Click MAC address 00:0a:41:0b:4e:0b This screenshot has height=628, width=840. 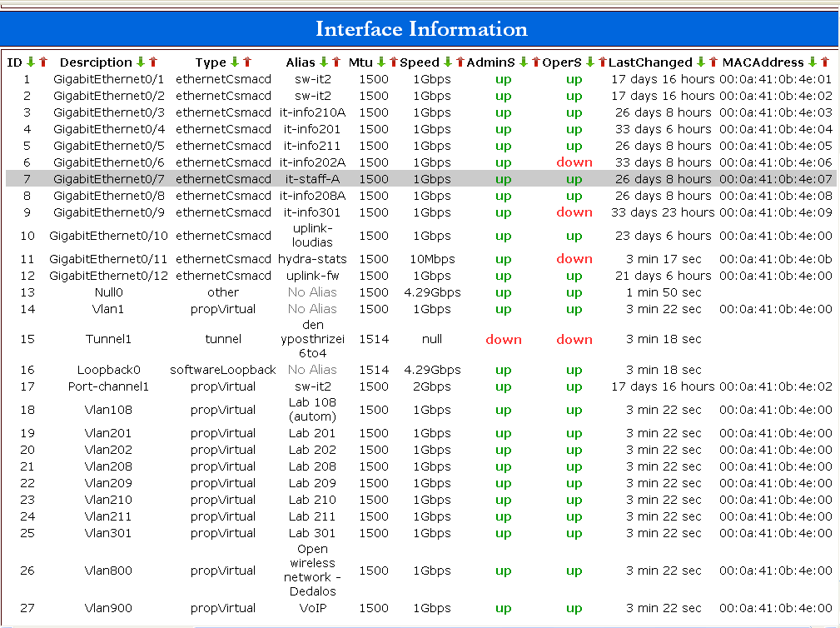(776, 259)
